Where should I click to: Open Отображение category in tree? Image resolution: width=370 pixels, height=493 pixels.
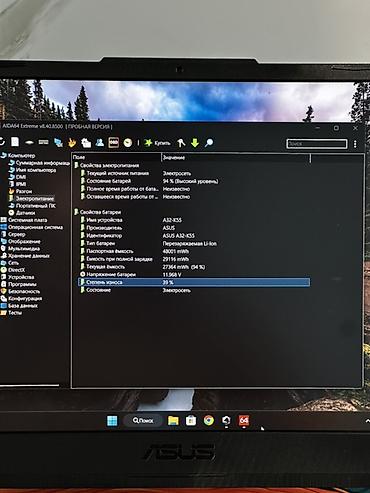tap(20, 241)
